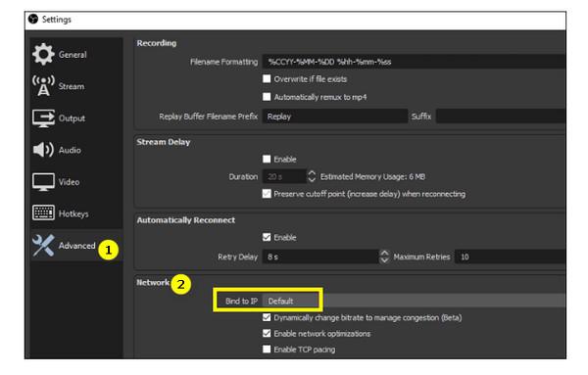Focus the Retry Delay value field
588x375 pixels.
point(320,257)
